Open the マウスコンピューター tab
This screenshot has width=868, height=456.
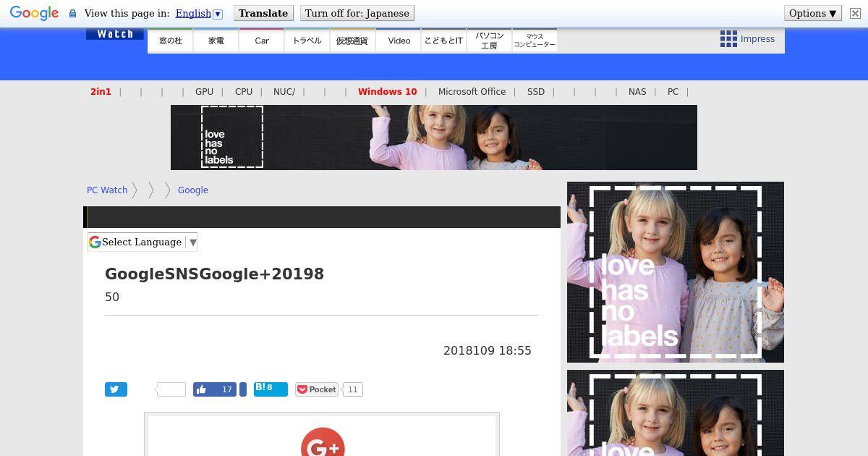coord(535,41)
